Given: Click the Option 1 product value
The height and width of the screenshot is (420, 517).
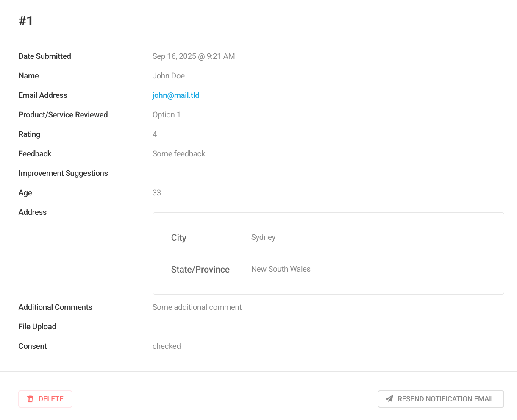Looking at the screenshot, I should tap(166, 115).
